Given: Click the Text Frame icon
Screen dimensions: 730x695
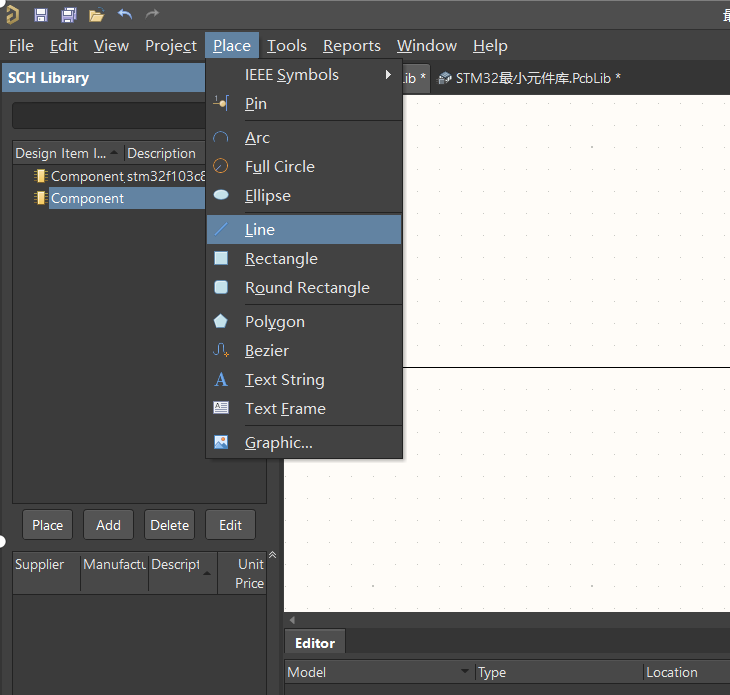Looking at the screenshot, I should tap(221, 408).
